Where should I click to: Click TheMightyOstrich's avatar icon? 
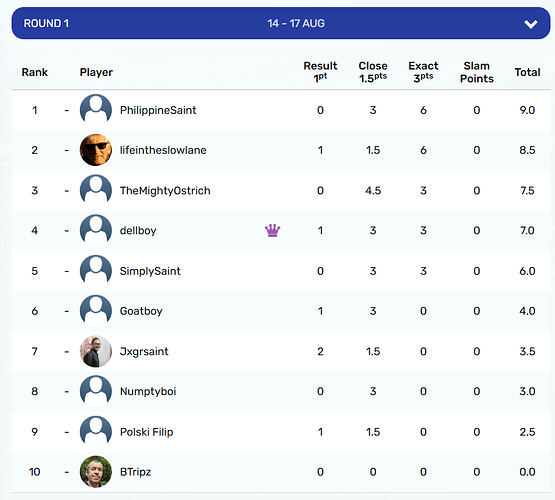coord(96,190)
